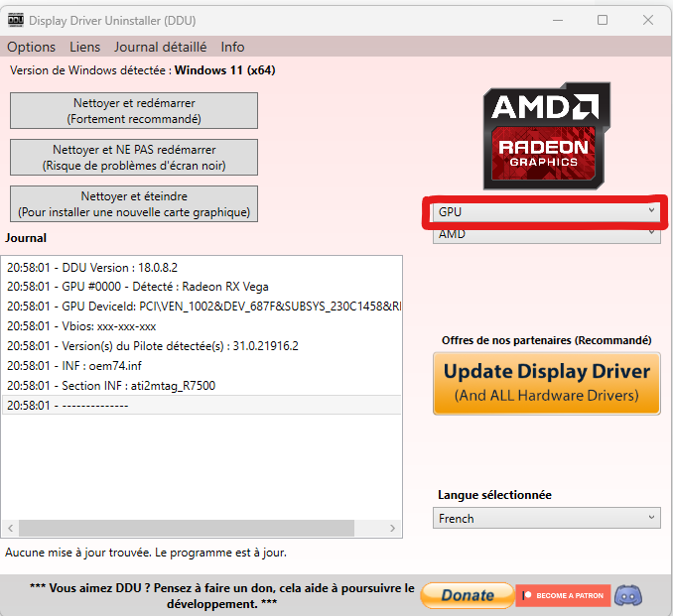Image resolution: width=673 pixels, height=616 pixels.
Task: Open the Liens menu
Action: (x=85, y=47)
